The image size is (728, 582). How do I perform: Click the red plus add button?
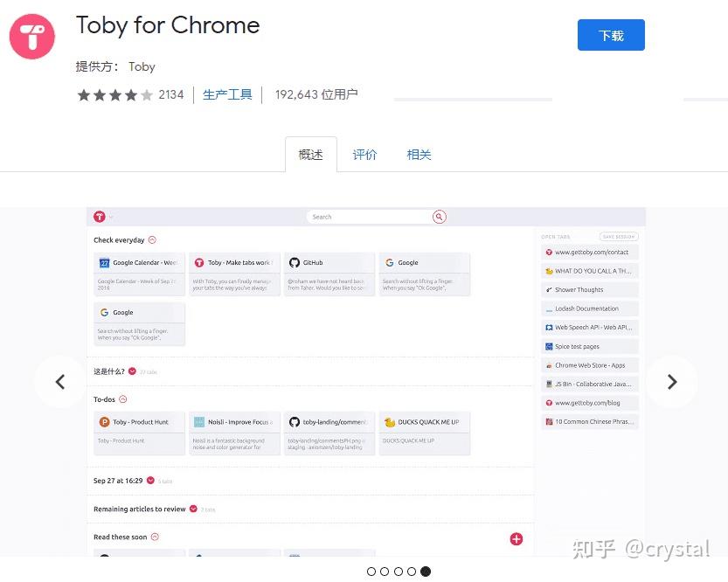[x=516, y=539]
